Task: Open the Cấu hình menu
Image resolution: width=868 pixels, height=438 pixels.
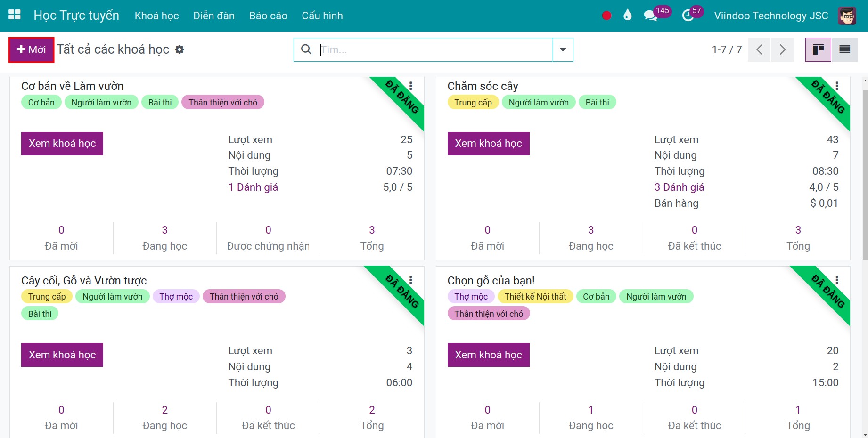Action: pyautogui.click(x=322, y=16)
